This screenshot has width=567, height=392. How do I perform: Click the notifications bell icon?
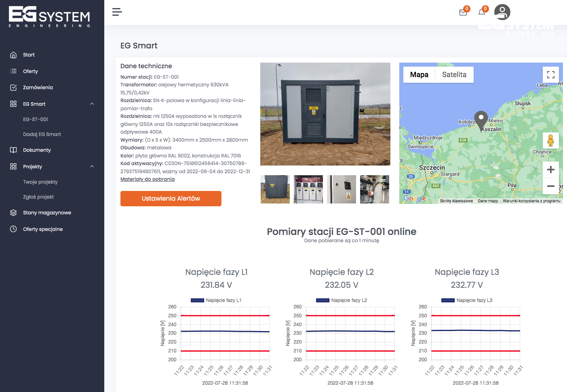(x=482, y=12)
